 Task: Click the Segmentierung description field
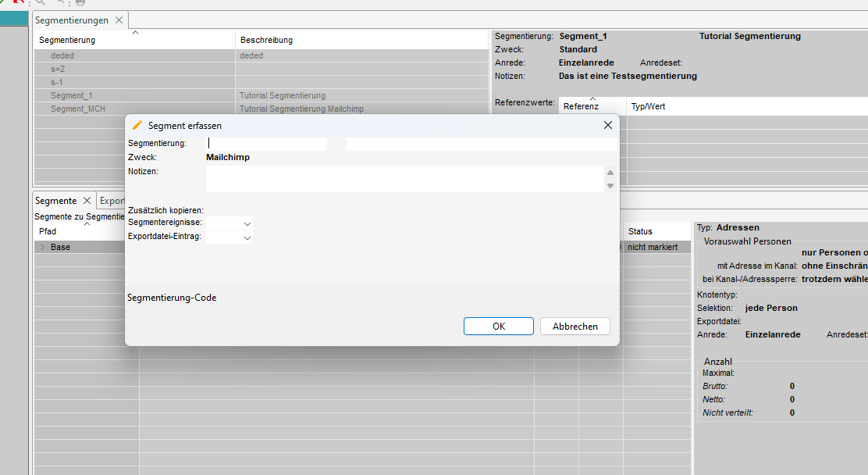click(480, 144)
